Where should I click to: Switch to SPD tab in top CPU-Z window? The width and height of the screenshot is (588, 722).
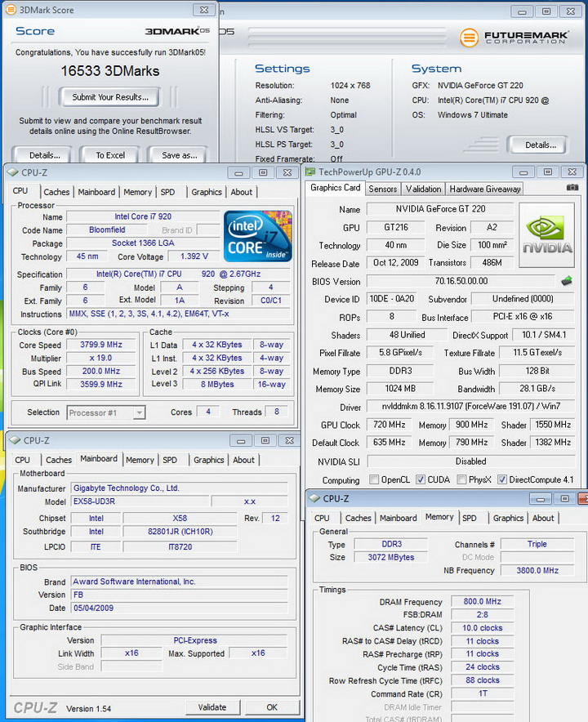coord(167,192)
